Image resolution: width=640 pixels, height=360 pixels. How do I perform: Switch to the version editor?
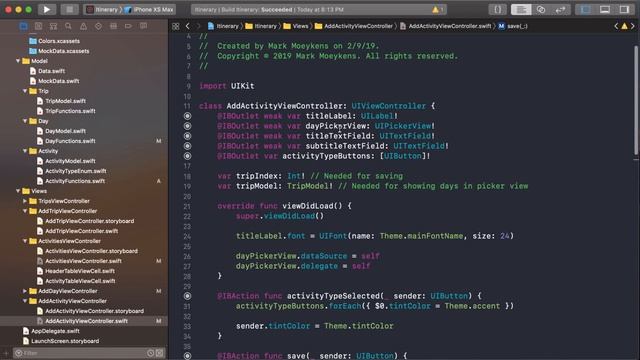click(560, 9)
